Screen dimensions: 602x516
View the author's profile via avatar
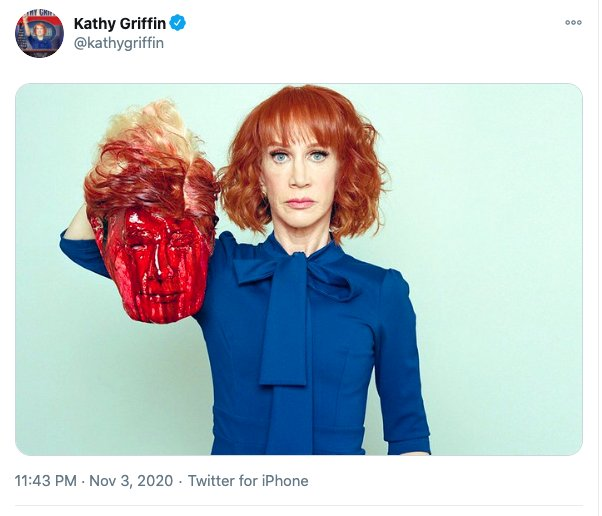(x=39, y=33)
